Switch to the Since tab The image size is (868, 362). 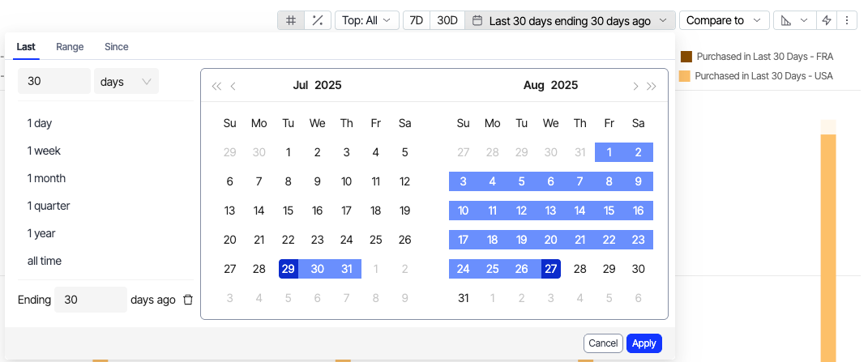pos(117,47)
